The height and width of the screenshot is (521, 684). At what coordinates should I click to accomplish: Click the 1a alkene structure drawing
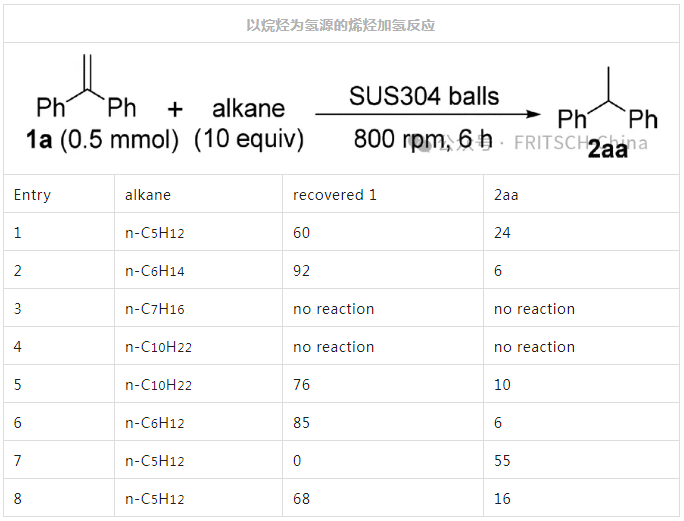click(87, 90)
